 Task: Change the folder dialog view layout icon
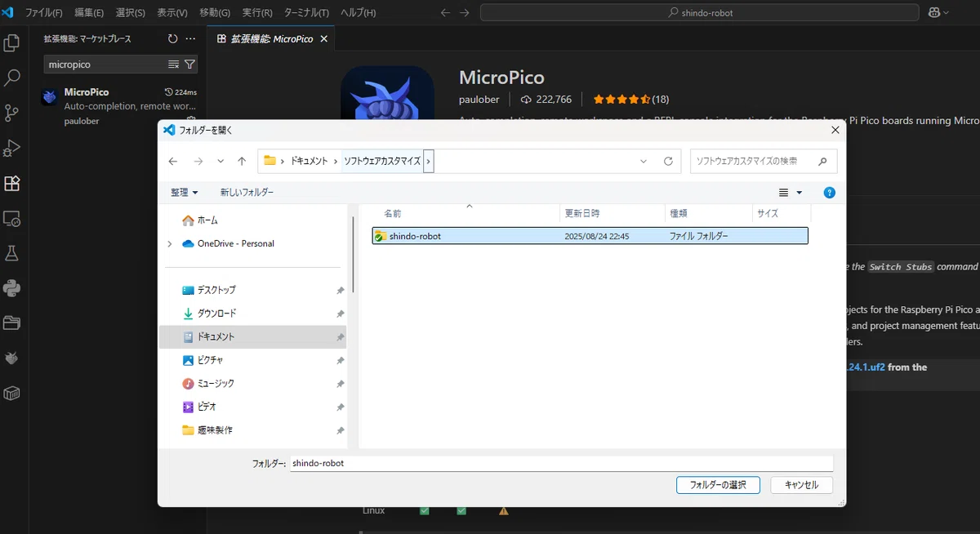[x=784, y=193]
